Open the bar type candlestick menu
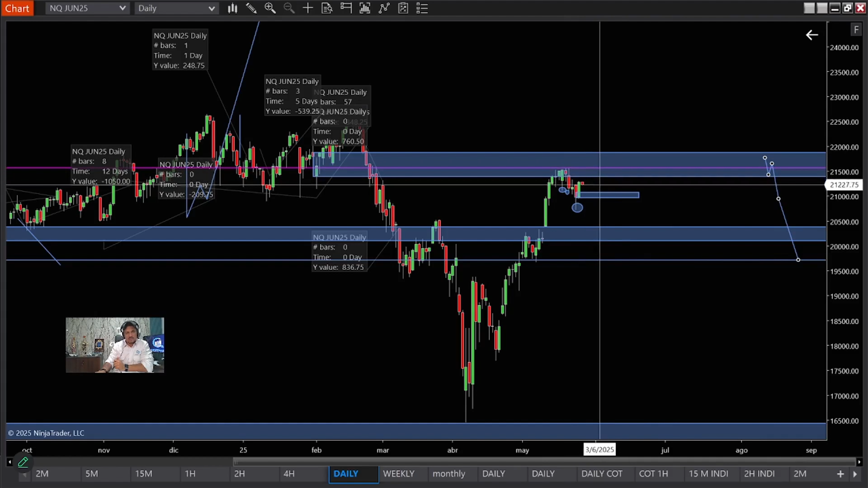The height and width of the screenshot is (488, 868). [232, 8]
